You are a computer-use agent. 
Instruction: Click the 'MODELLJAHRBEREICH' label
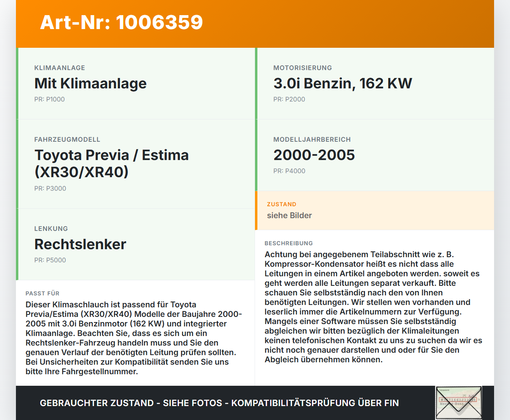[312, 140]
